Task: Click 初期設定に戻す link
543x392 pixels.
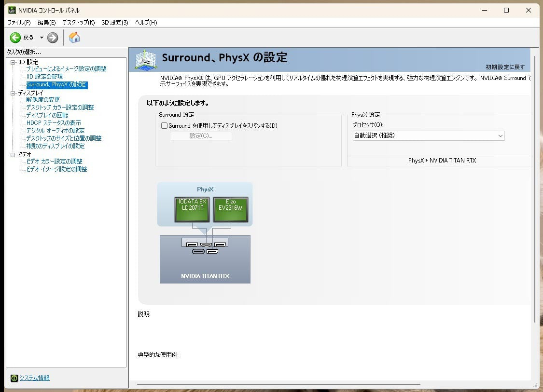Action: click(x=505, y=67)
